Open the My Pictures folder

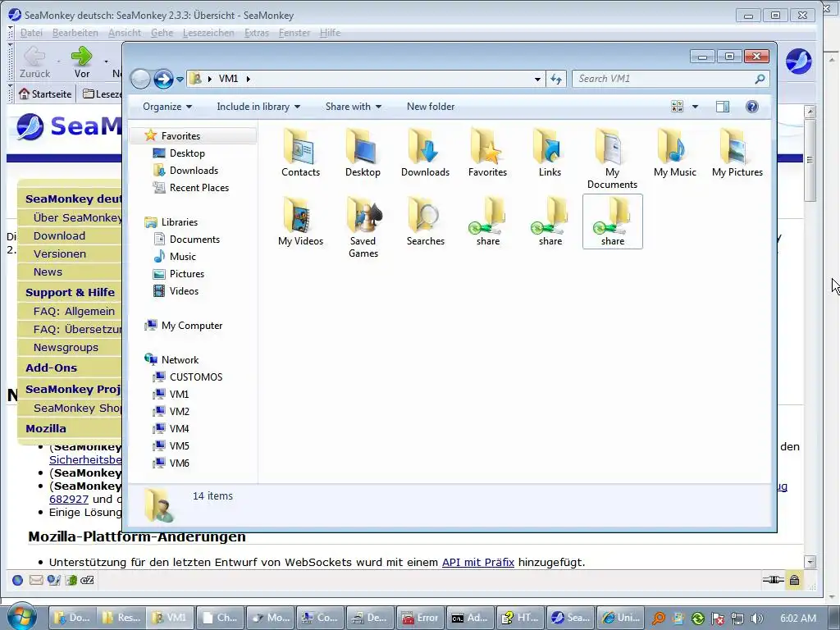[737, 153]
